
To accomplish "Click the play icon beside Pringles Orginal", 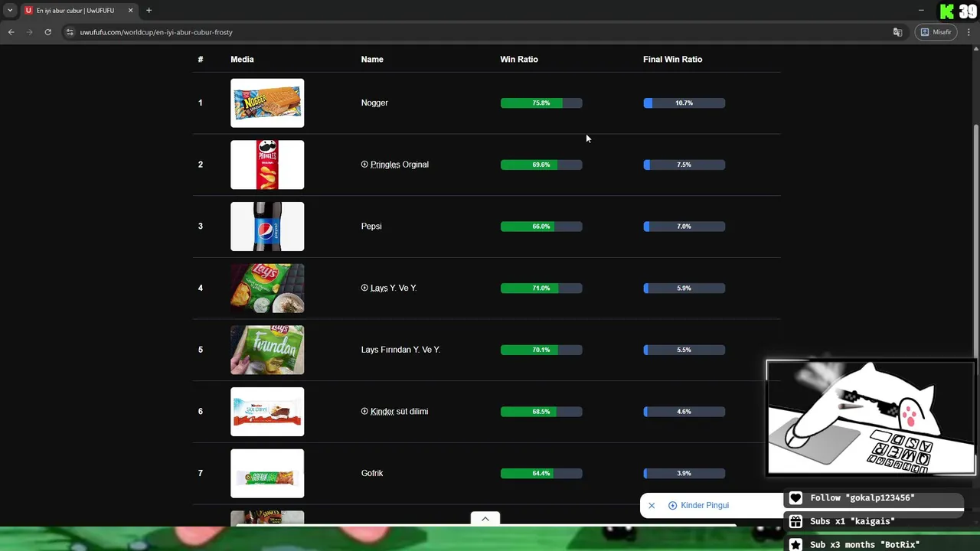I will click(364, 165).
